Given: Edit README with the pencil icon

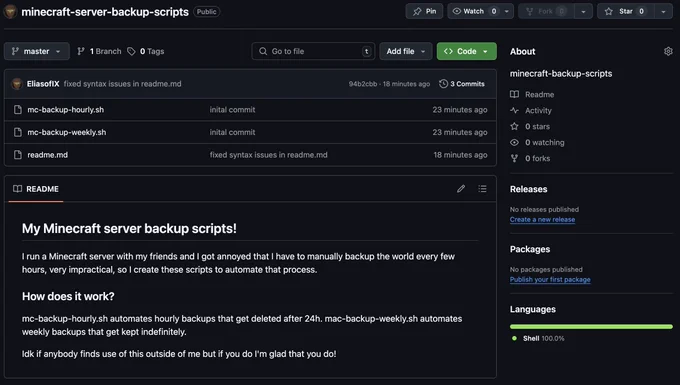Looking at the screenshot, I should (461, 189).
